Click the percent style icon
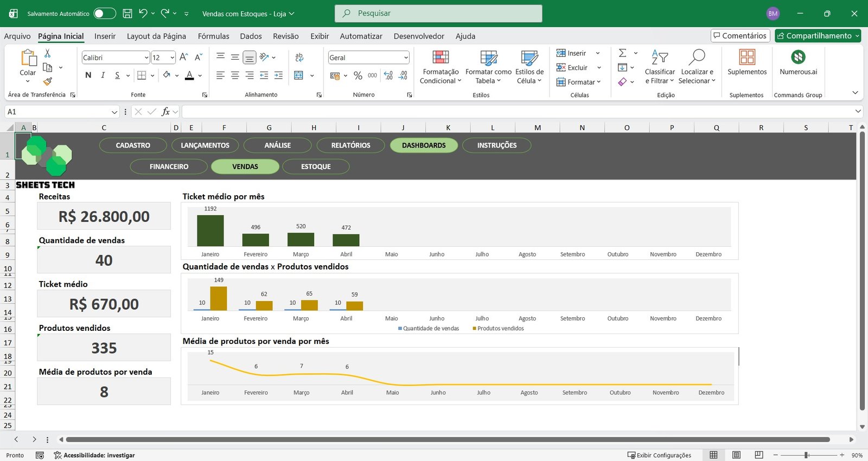The width and height of the screenshot is (868, 461). [358, 76]
